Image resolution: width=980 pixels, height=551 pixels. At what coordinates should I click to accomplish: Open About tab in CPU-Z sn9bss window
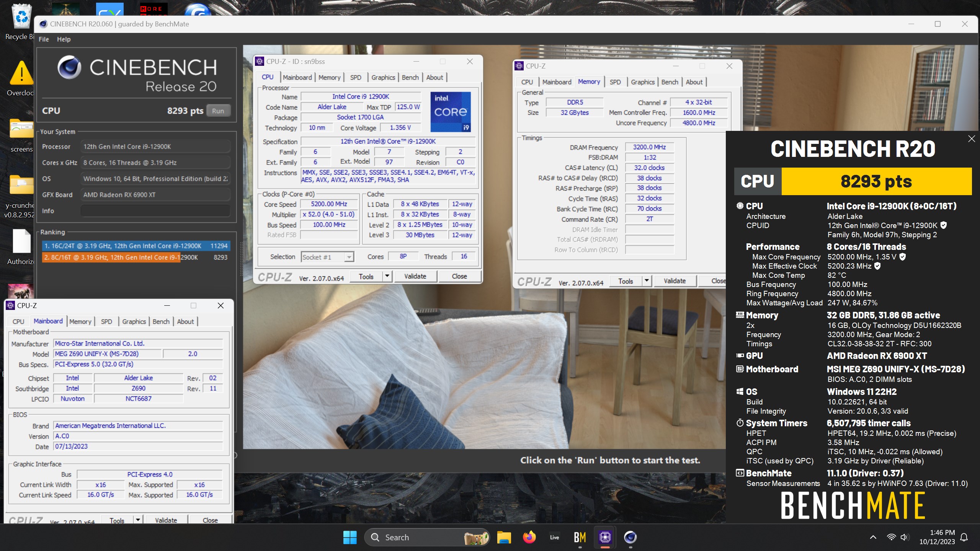click(434, 77)
